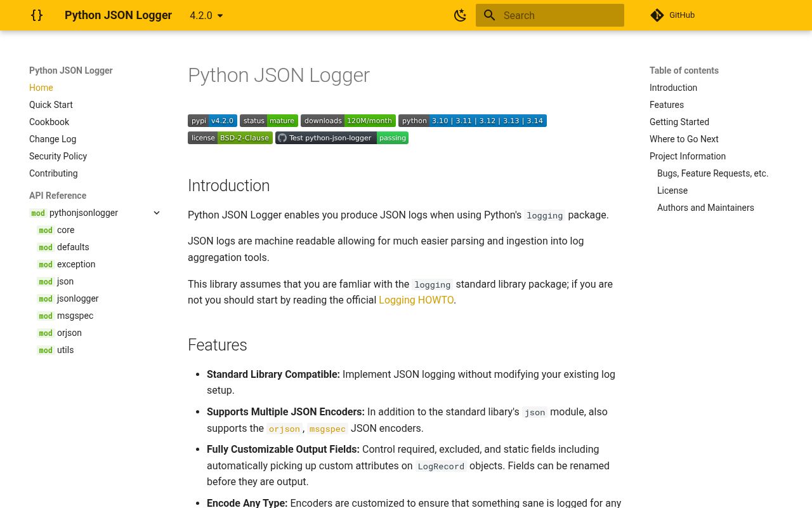Click the Test python-json-logger passing badge
Image resolution: width=812 pixels, height=508 pixels.
coord(342,138)
